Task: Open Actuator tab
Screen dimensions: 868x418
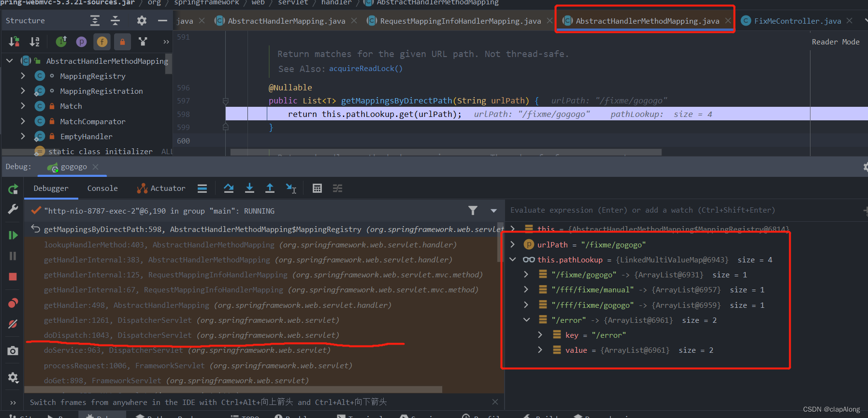Action: [161, 188]
